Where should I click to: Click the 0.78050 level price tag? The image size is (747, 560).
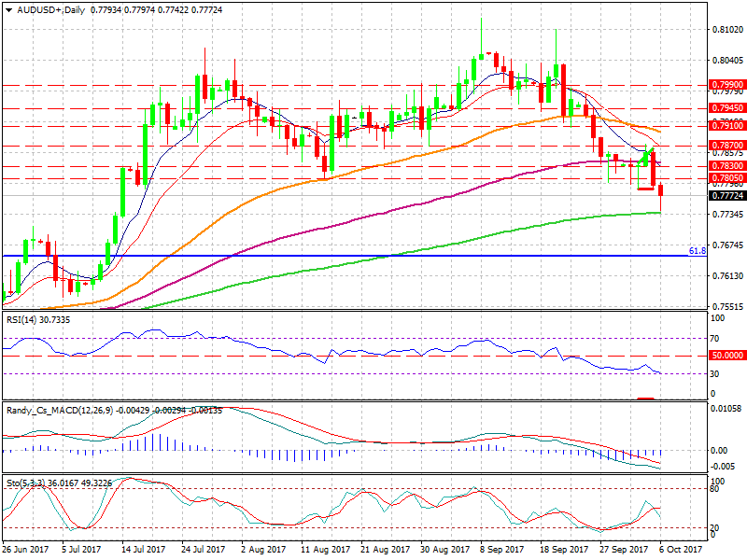[x=726, y=177]
